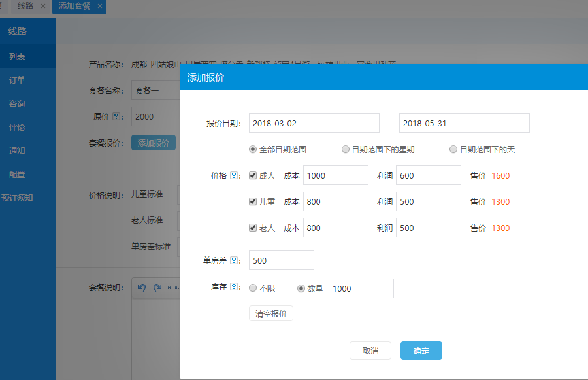Choose 不限 for inventory

point(253,288)
